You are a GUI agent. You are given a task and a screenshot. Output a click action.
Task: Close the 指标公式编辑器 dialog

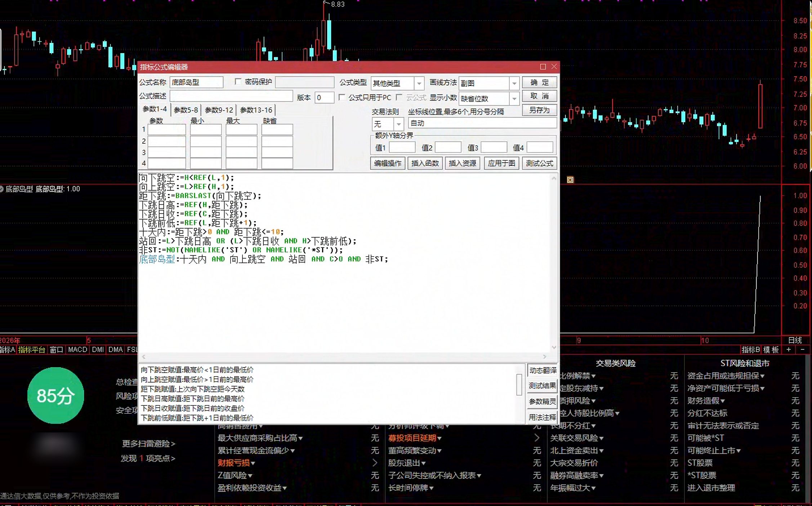[x=554, y=67]
